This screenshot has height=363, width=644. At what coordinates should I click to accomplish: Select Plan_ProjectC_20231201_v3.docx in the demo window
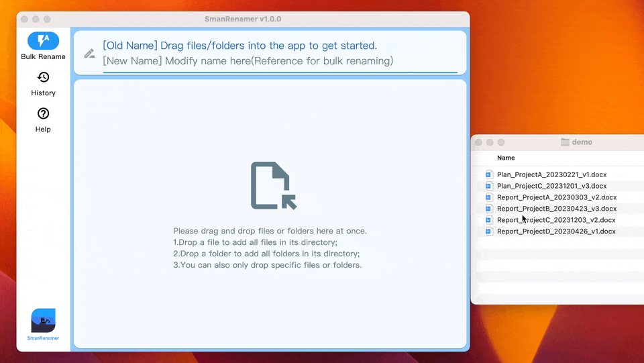[x=551, y=186]
